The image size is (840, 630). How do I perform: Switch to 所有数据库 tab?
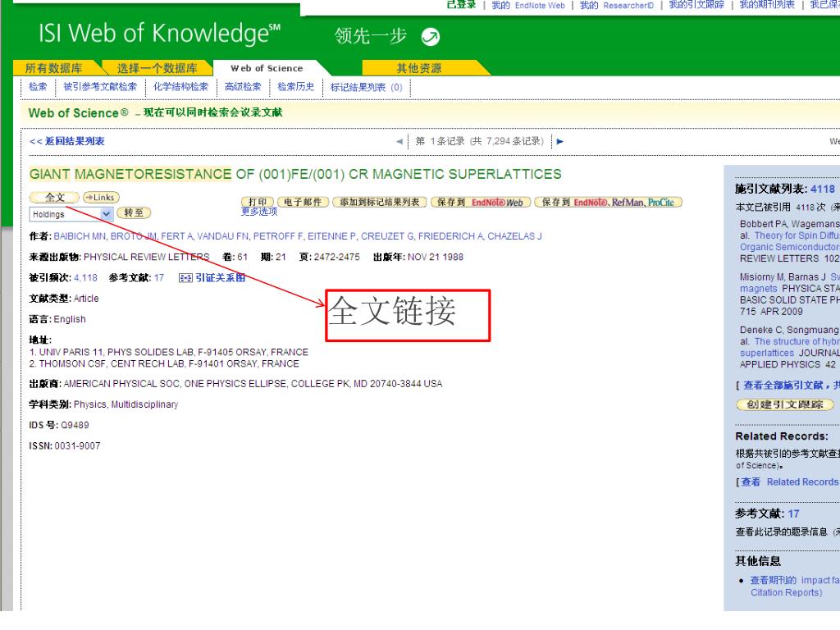coord(53,68)
